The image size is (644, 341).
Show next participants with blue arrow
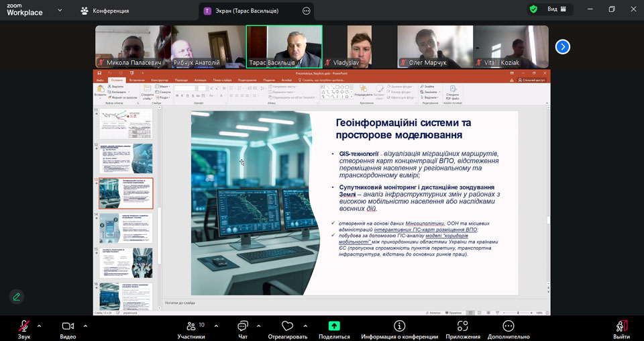point(562,46)
